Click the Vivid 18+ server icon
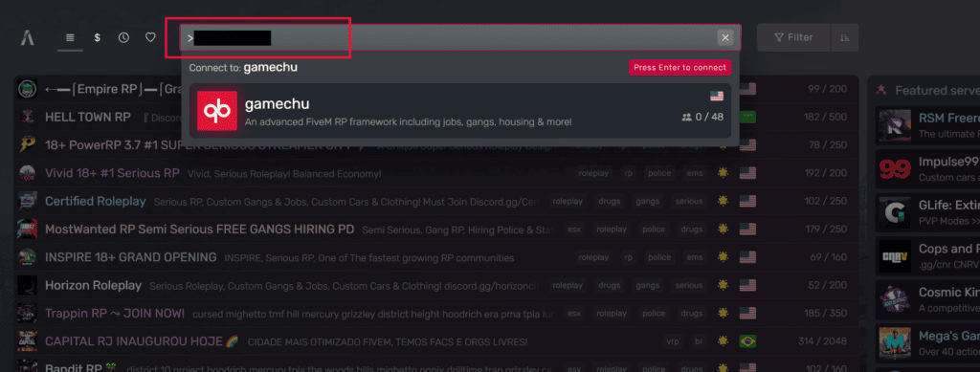 click(x=28, y=173)
